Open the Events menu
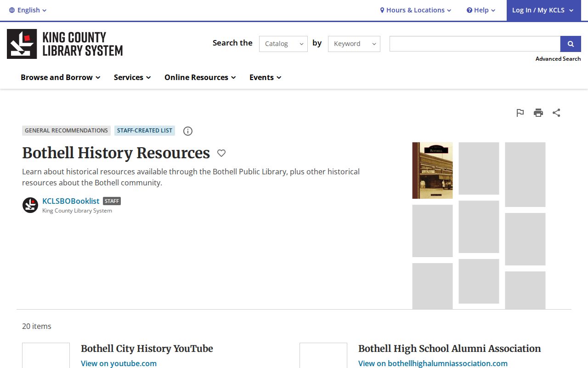This screenshot has width=588, height=368. tap(266, 77)
